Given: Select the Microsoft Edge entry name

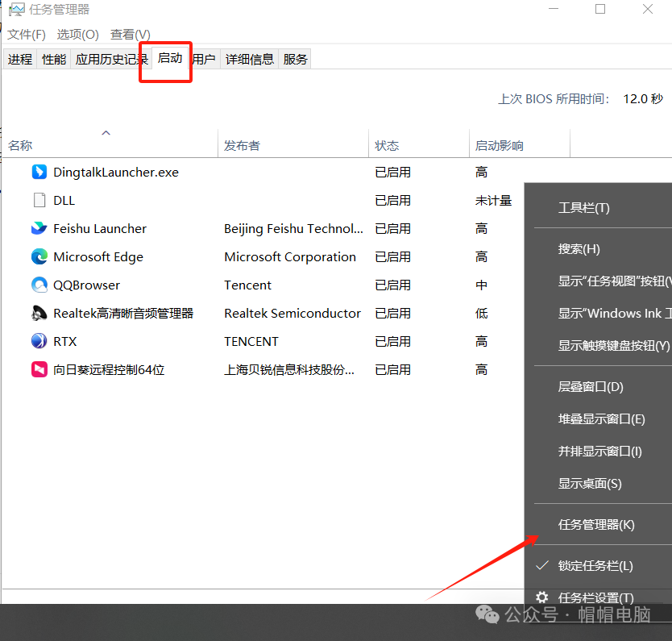Looking at the screenshot, I should (x=98, y=257).
